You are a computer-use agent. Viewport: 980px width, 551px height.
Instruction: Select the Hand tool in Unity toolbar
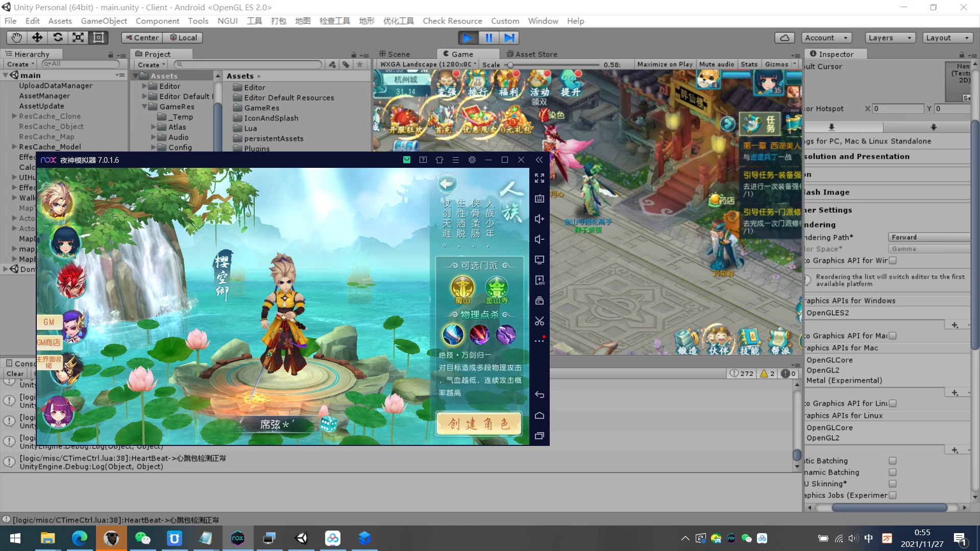[16, 38]
